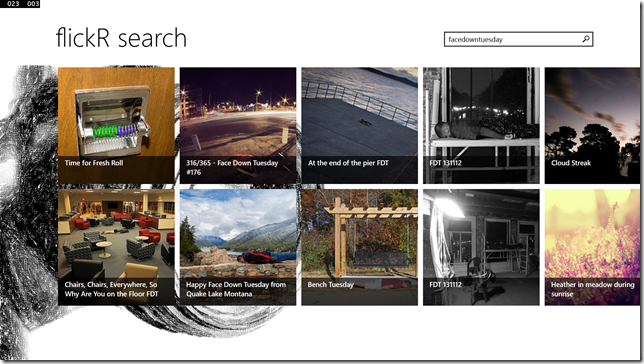Select the Quake Lake Montana photo
The width and height of the screenshot is (644, 364).
click(x=238, y=247)
